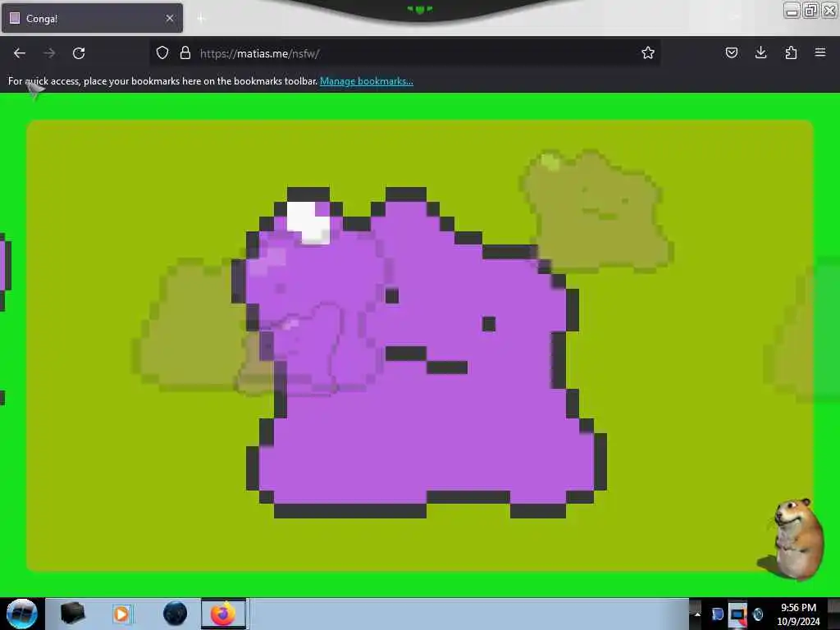Bookmark this page with the star
The height and width of the screenshot is (630, 840).
pyautogui.click(x=648, y=52)
